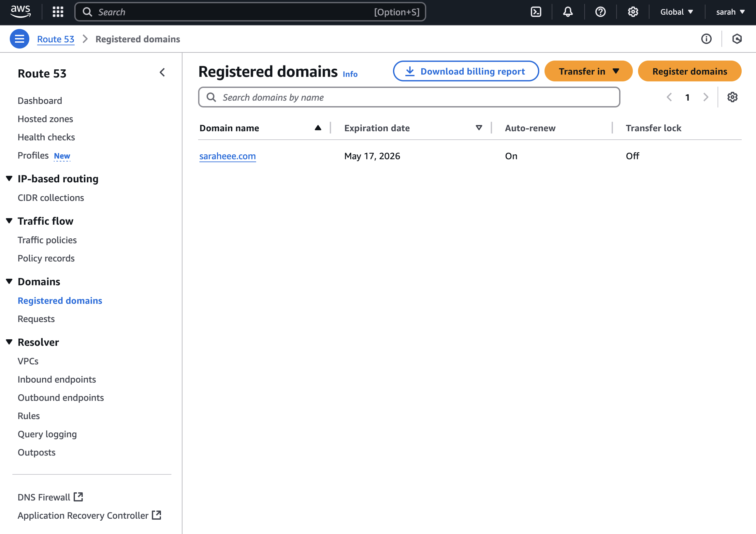Viewport: 756px width, 534px height.
Task: Go to Health checks page
Action: pyautogui.click(x=46, y=137)
